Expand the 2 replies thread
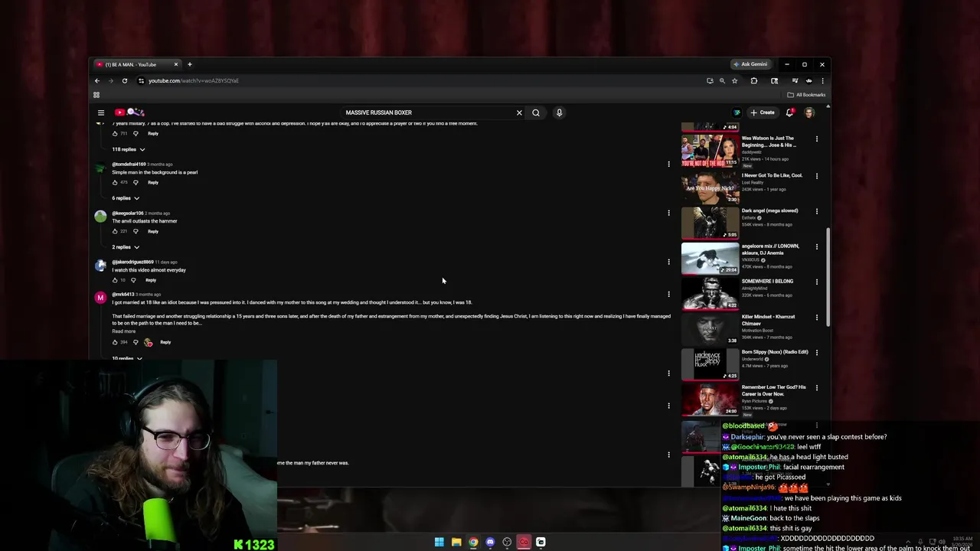This screenshot has height=551, width=980. click(126, 247)
